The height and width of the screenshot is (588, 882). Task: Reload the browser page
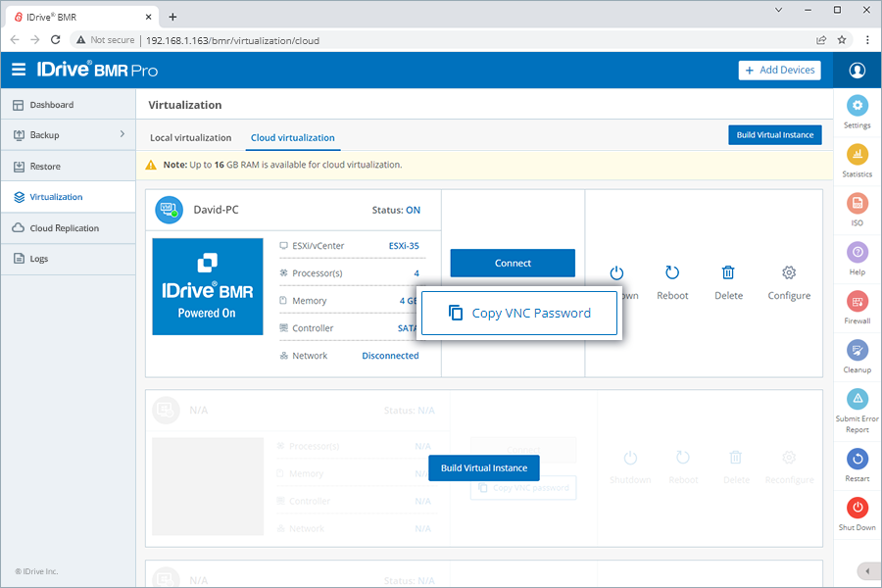[55, 40]
